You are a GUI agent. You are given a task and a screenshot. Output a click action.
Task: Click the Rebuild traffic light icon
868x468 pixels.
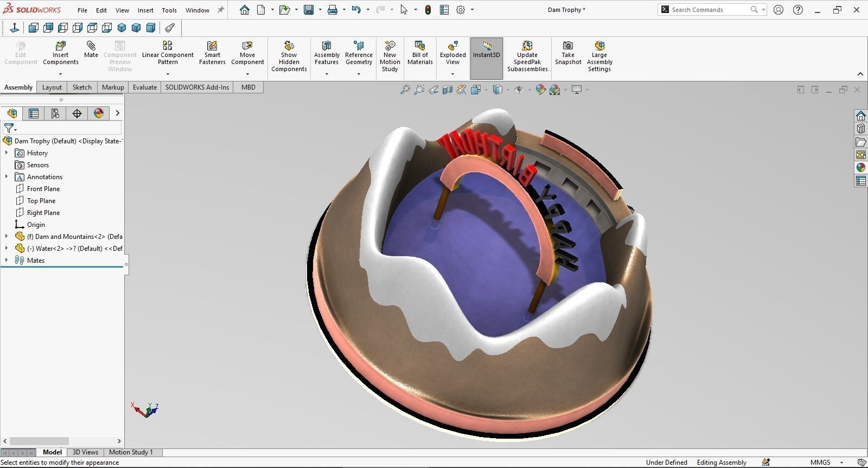(428, 10)
